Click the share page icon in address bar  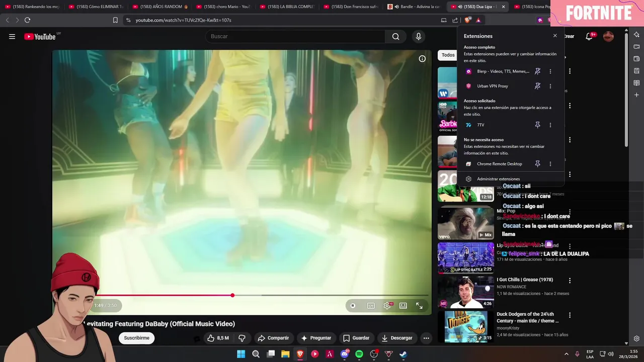click(455, 20)
